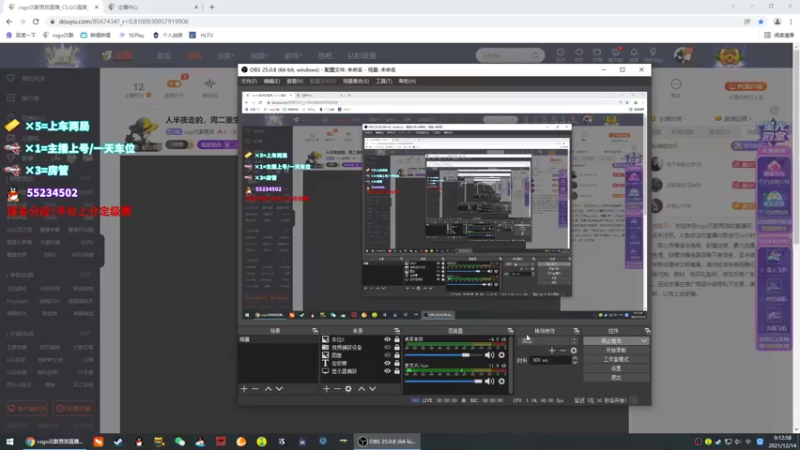This screenshot has width=800, height=450.
Task: Expand 视频 dropdown in douyu navigation
Action: point(259,56)
